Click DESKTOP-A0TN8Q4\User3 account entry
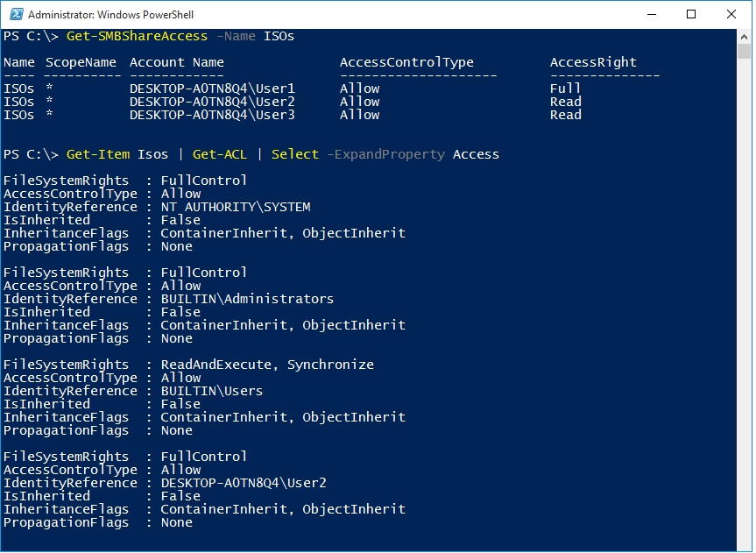The width and height of the screenshot is (756, 553). click(212, 115)
